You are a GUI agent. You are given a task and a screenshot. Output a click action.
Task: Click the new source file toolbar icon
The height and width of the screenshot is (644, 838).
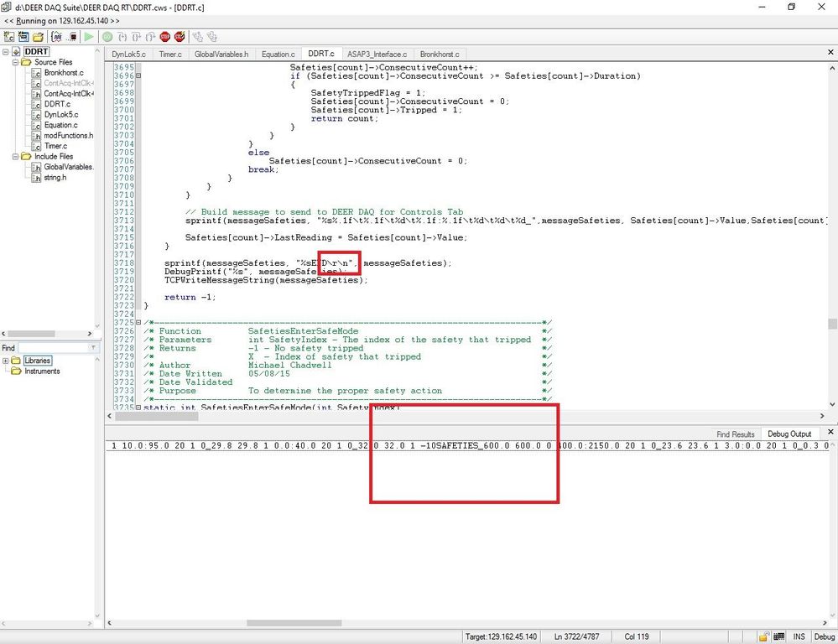(9, 37)
